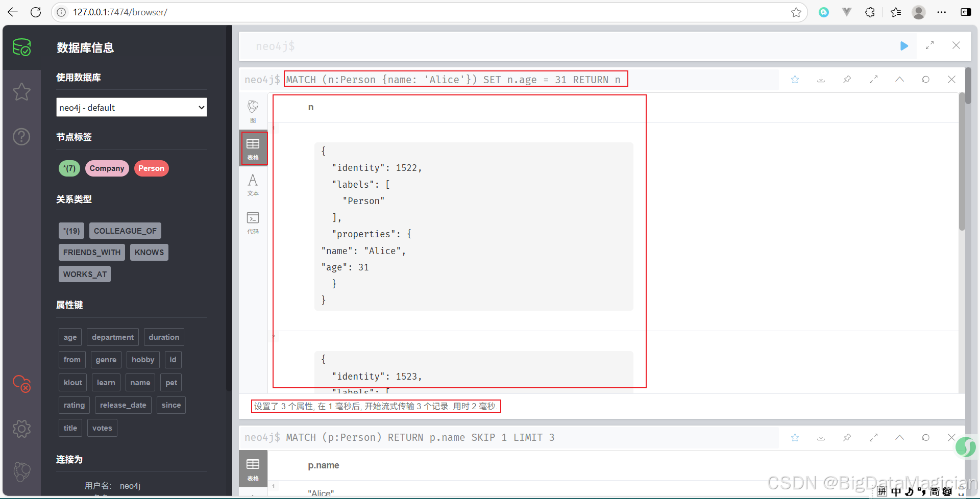Select the FRIENDS_WITH relationship type
Image resolution: width=980 pixels, height=499 pixels.
pos(92,252)
